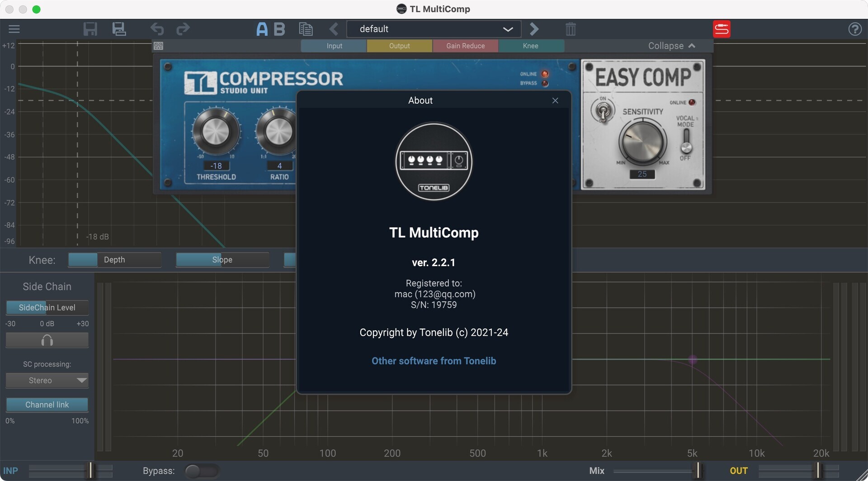The width and height of the screenshot is (868, 481).
Task: Click the Compressor BYPASS LED
Action: (x=545, y=83)
